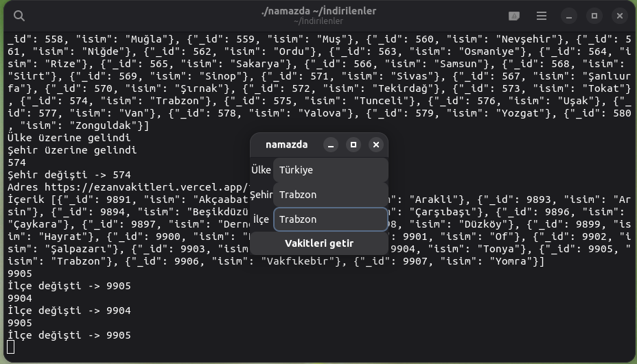This screenshot has width=637, height=364.
Task: Close the namazda dialog
Action: coord(375,145)
